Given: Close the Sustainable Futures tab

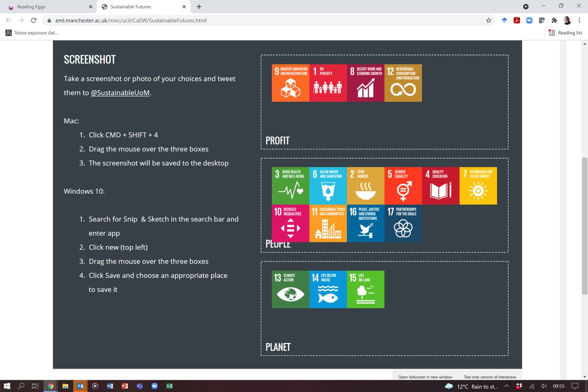Looking at the screenshot, I should coord(184,7).
